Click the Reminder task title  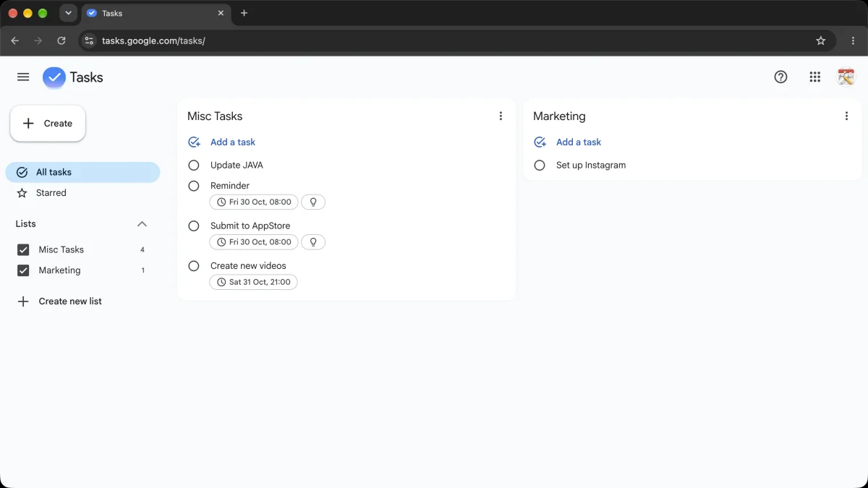pyautogui.click(x=230, y=186)
